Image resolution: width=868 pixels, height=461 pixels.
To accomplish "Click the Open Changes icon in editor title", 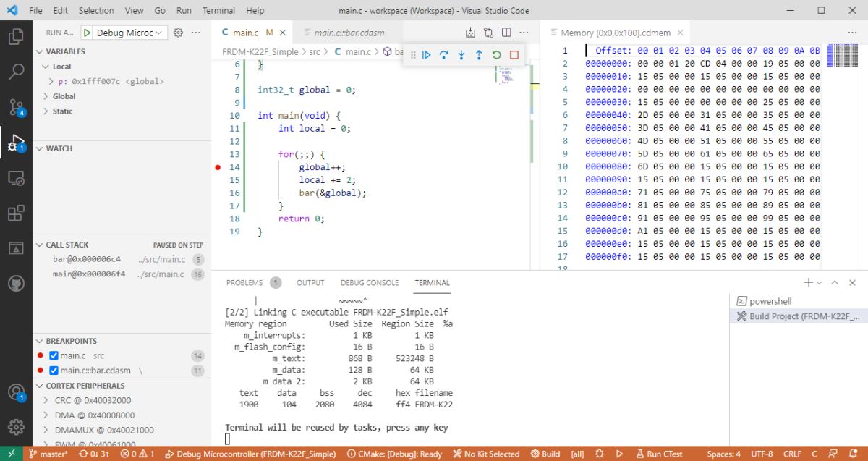I will point(488,33).
